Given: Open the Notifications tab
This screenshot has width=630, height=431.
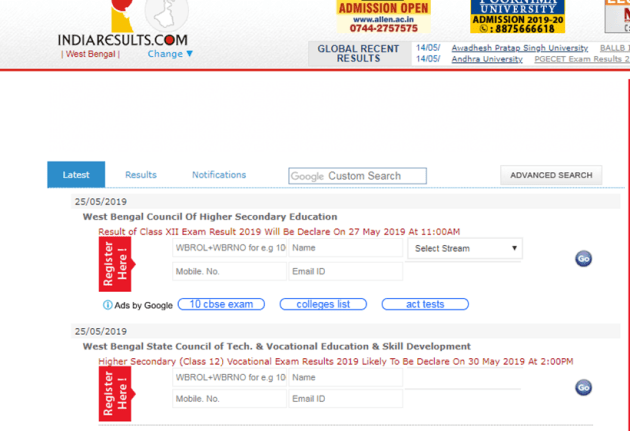Looking at the screenshot, I should (219, 175).
